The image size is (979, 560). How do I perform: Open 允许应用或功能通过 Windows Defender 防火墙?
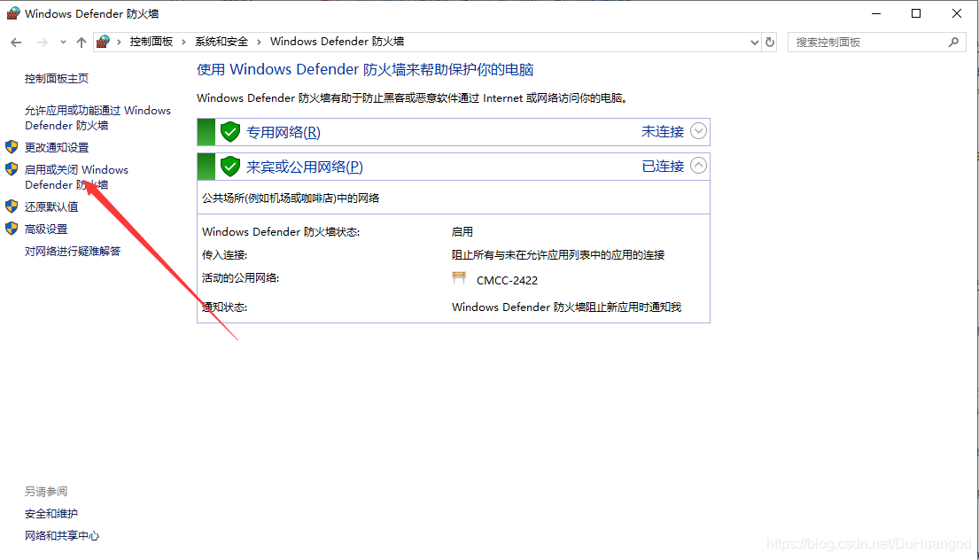(97, 118)
